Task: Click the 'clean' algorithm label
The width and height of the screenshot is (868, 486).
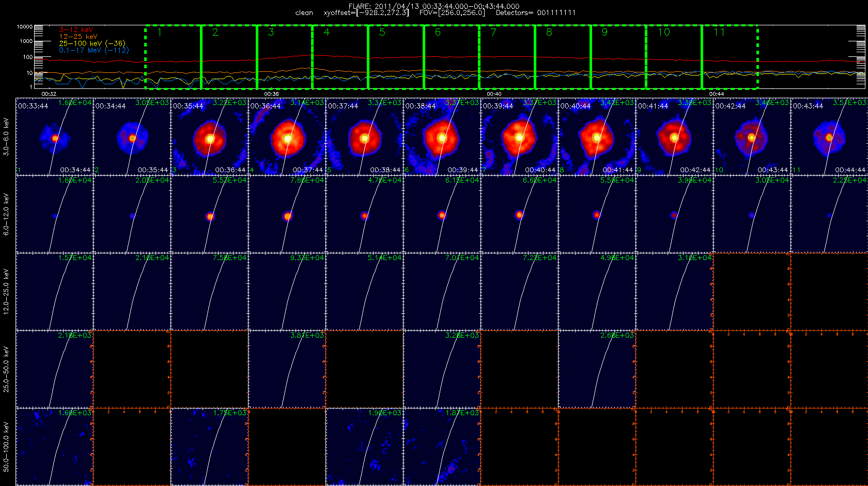Action: (304, 13)
